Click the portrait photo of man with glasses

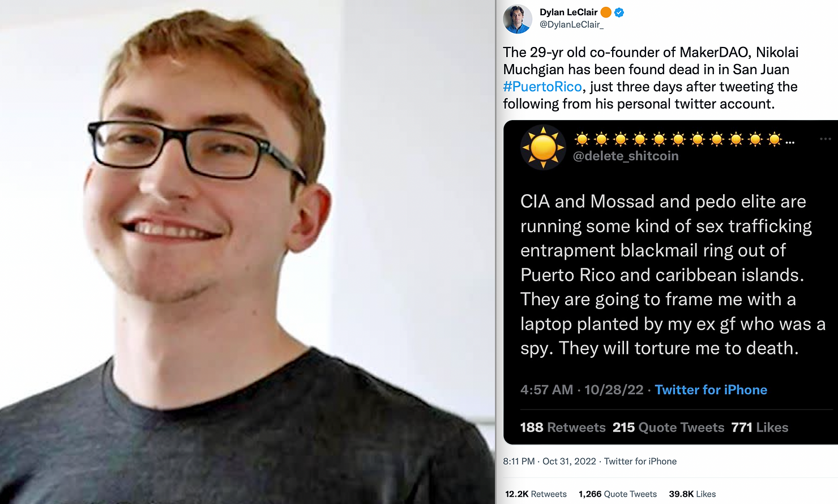[247, 252]
